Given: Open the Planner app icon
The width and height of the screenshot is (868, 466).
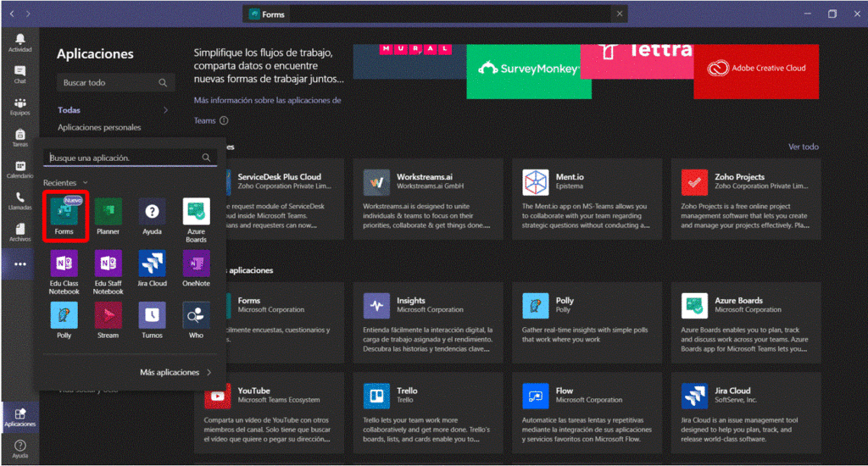Looking at the screenshot, I should [x=108, y=214].
